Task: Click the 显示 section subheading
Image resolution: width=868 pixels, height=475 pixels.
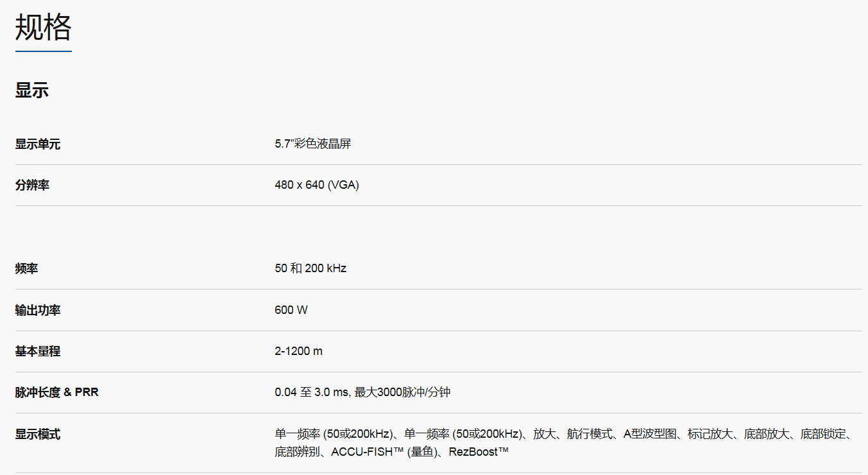Action: tap(32, 91)
